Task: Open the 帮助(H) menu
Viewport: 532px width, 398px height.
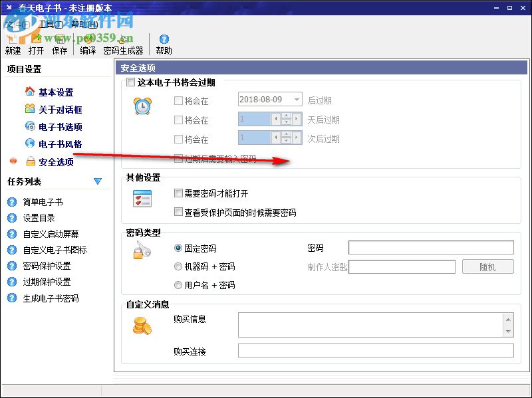Action: click(85, 25)
